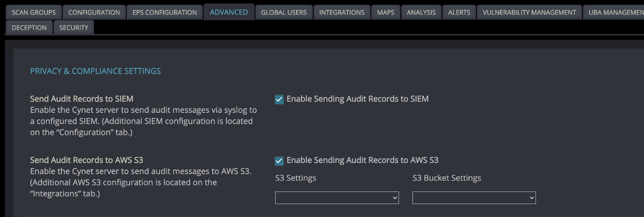Select the Security tab
This screenshot has height=217, width=644.
pyautogui.click(x=74, y=27)
